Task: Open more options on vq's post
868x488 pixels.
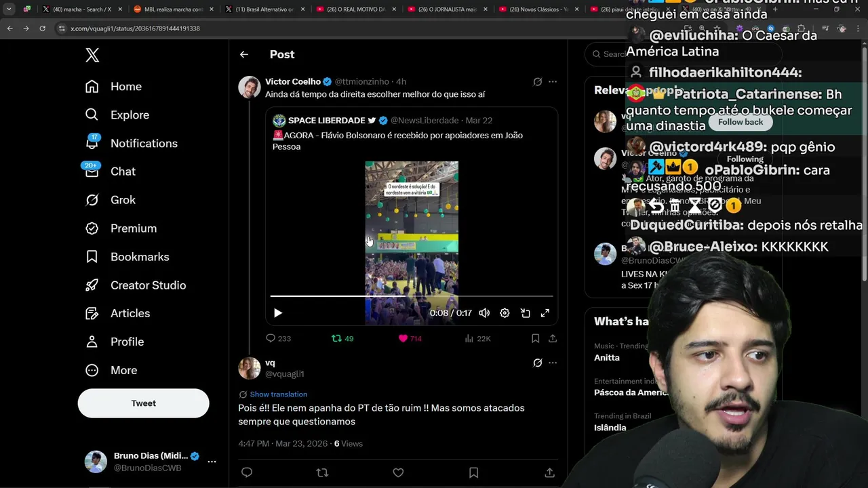Action: pos(553,363)
